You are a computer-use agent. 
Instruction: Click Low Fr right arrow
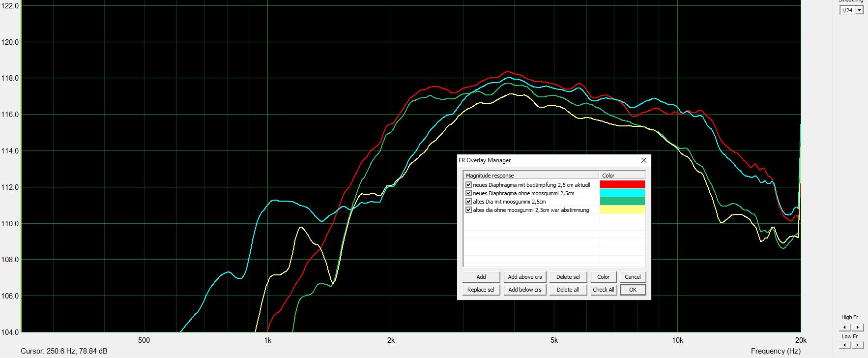tap(857, 346)
